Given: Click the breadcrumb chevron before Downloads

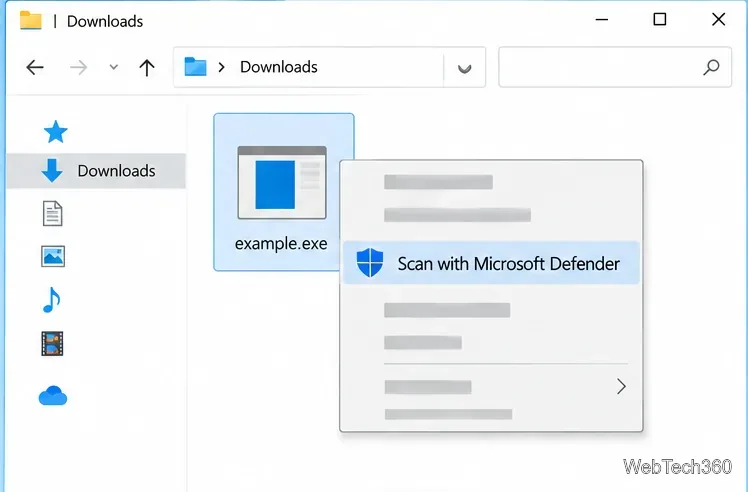Looking at the screenshot, I should 221,67.
